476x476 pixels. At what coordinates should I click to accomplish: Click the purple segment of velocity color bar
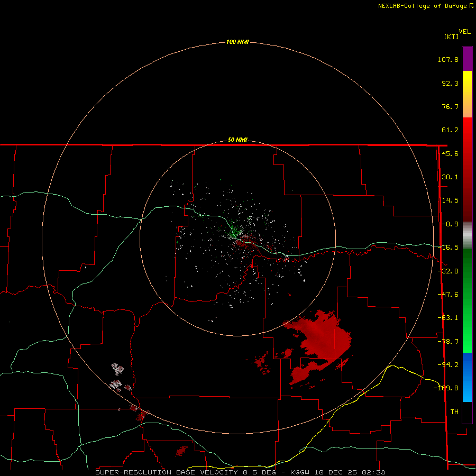click(x=467, y=59)
